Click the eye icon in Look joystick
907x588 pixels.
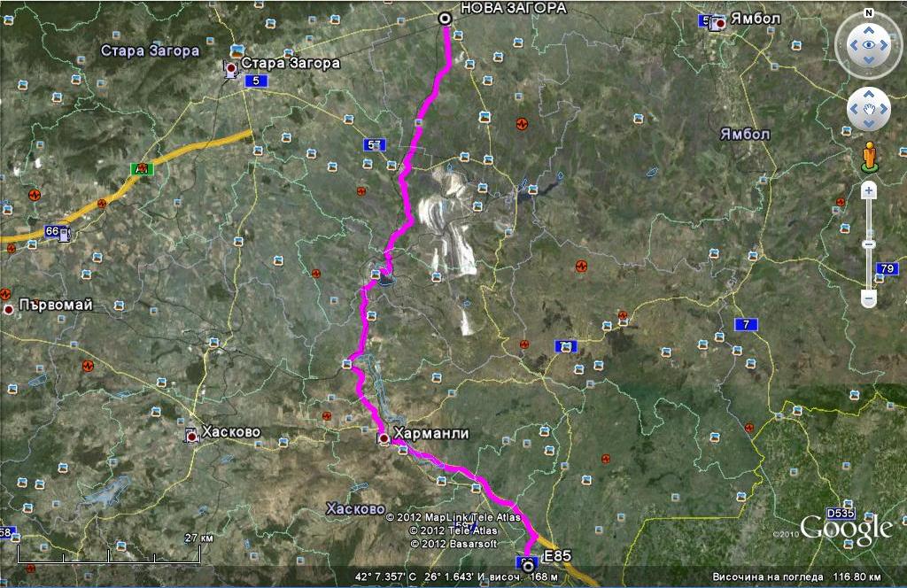pyautogui.click(x=869, y=44)
